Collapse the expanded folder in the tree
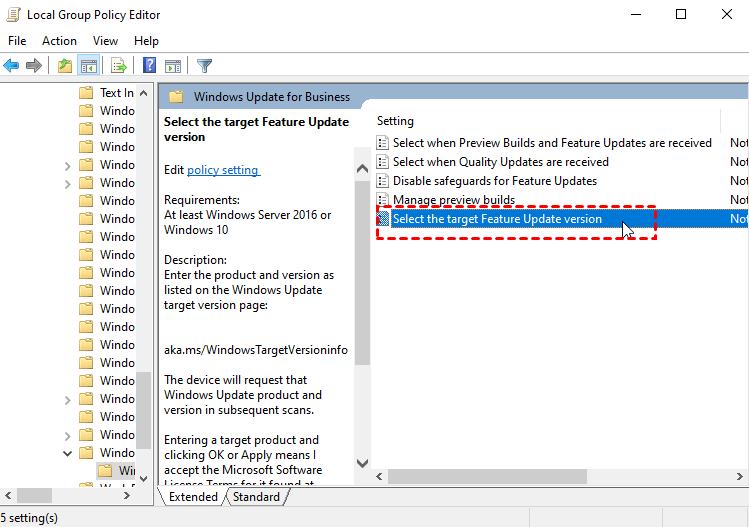This screenshot has width=749, height=527. point(67,453)
